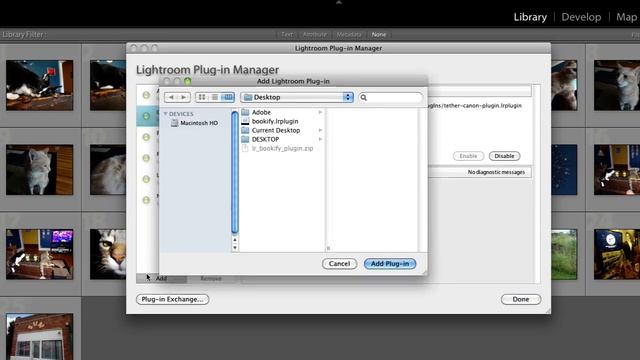Select the fifth plug-in status icon
This screenshot has width=640, height=360.
click(x=146, y=179)
